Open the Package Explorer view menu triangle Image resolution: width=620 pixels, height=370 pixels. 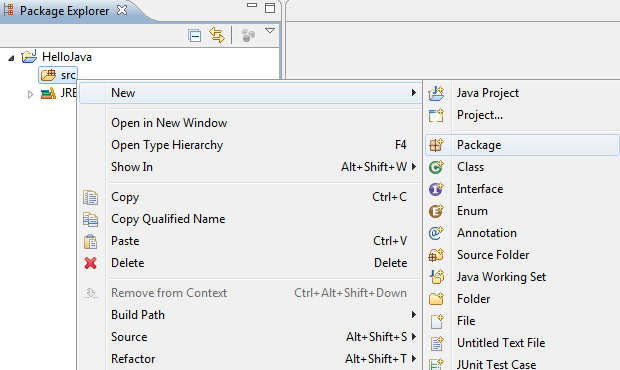coord(270,31)
